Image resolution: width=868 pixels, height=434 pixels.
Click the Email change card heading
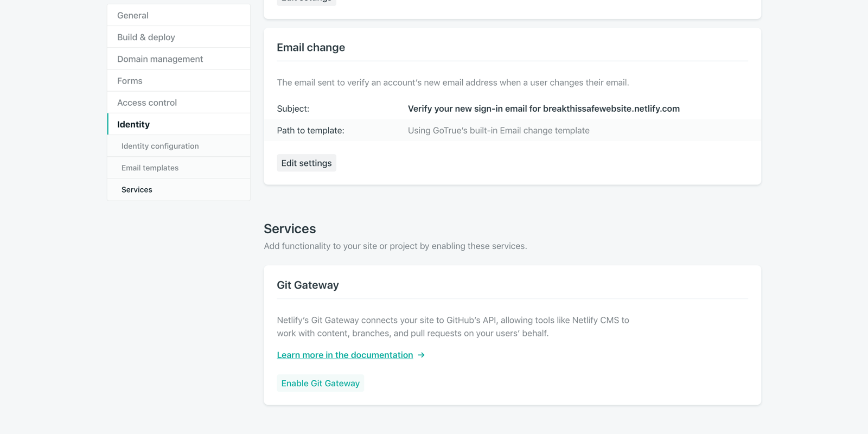(x=311, y=47)
